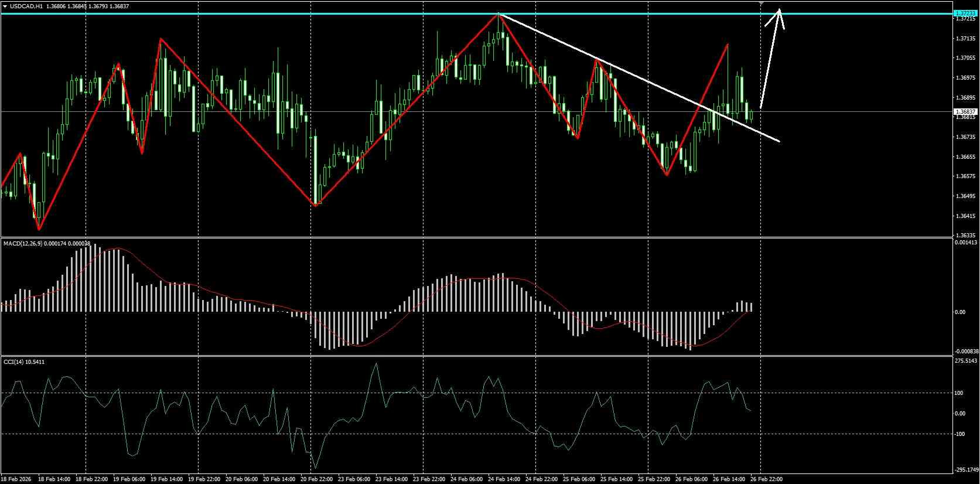
Task: Click the 24 Feb 14:00 time label
Action: (x=504, y=479)
